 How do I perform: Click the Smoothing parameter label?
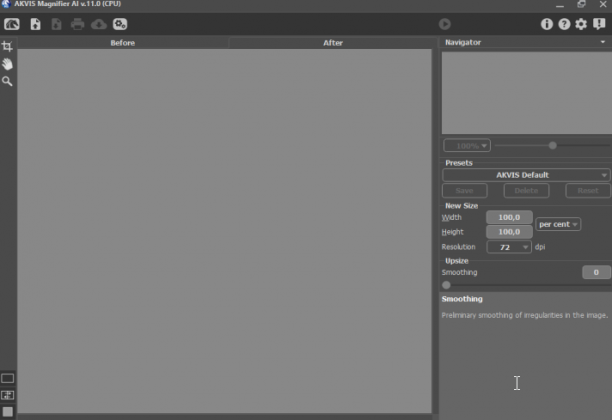point(459,272)
